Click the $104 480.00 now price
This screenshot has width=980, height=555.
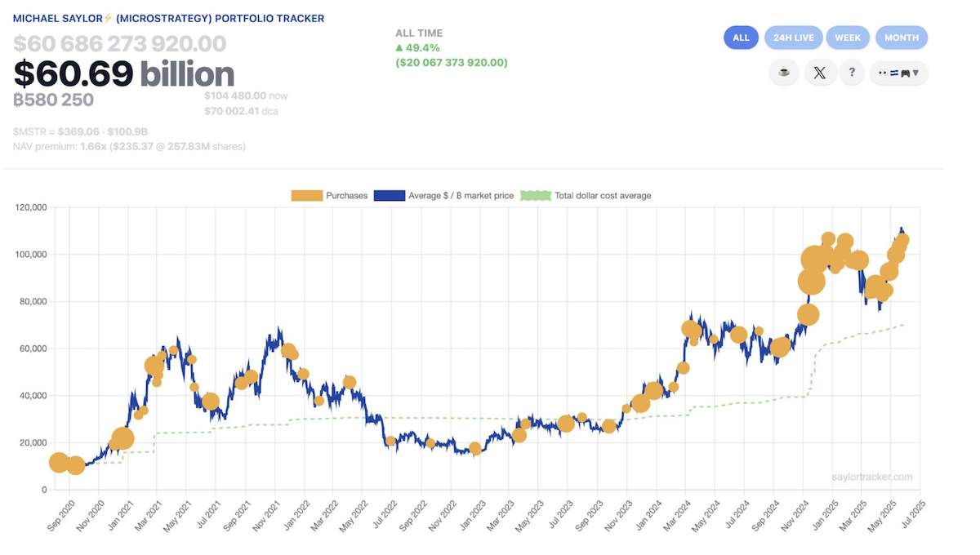coord(246,95)
